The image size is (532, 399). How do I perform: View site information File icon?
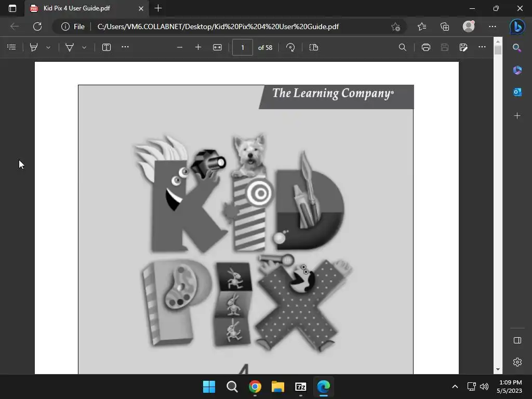point(73,26)
